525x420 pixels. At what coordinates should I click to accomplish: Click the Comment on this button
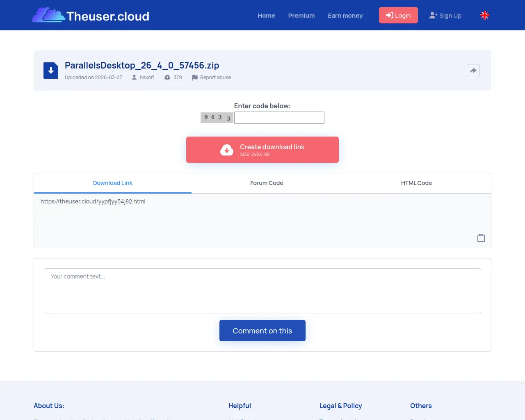[262, 331]
